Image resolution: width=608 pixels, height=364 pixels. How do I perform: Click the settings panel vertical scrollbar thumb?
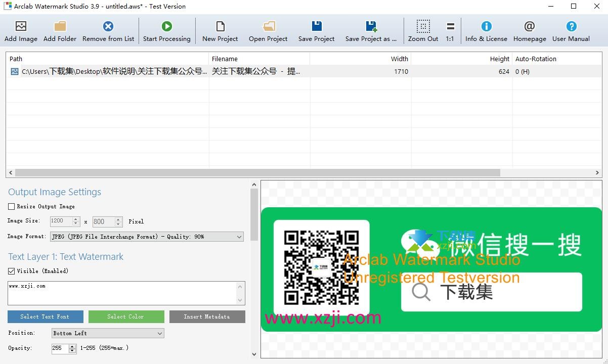254,214
